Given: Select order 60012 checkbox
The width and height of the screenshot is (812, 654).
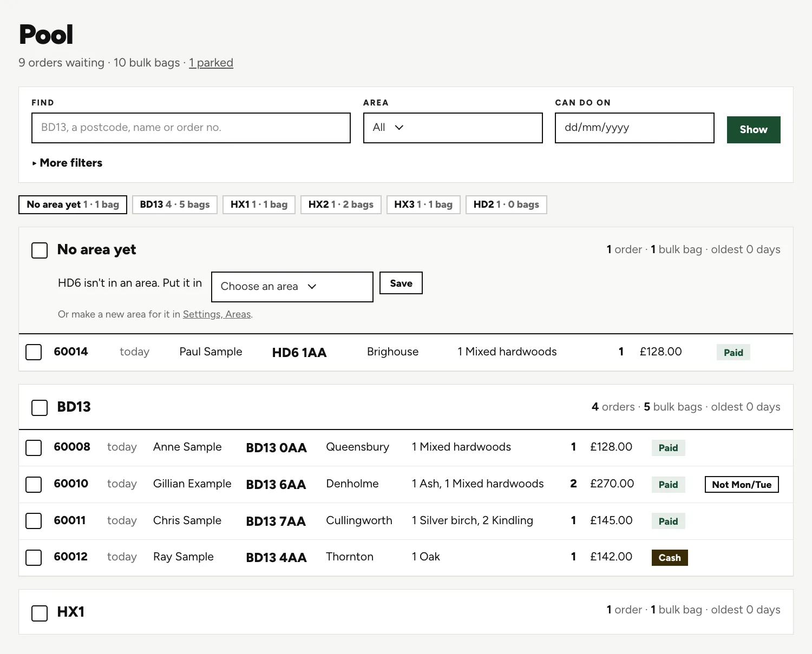Looking at the screenshot, I should click(x=34, y=558).
